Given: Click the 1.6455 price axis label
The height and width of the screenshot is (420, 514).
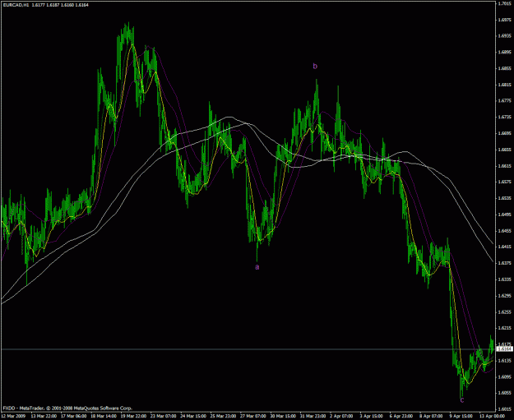Looking at the screenshot, I should click(x=504, y=231).
